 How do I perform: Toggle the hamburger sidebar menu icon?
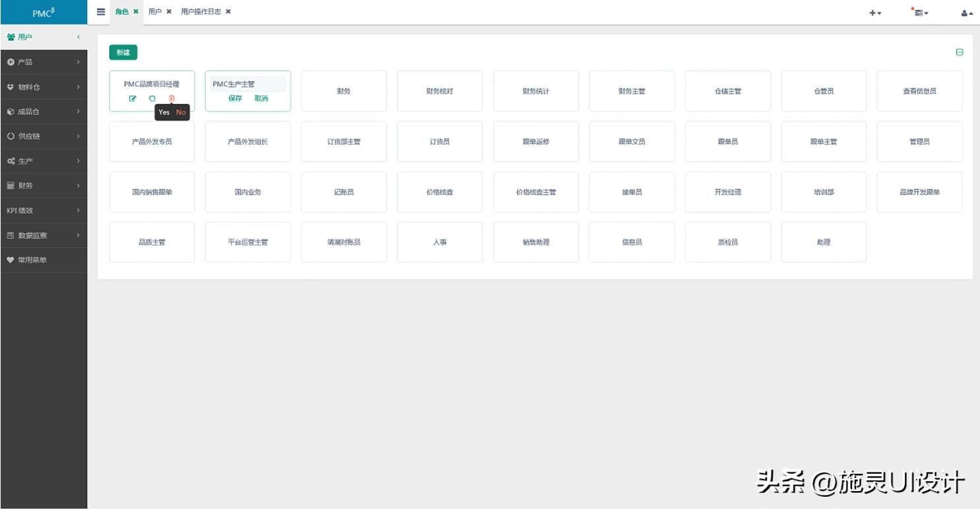(x=101, y=12)
